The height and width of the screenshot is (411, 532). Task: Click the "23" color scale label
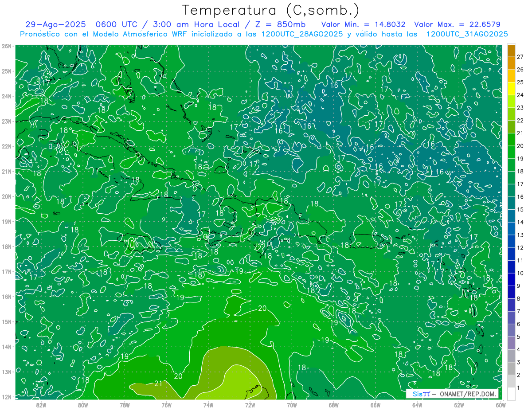(520, 108)
